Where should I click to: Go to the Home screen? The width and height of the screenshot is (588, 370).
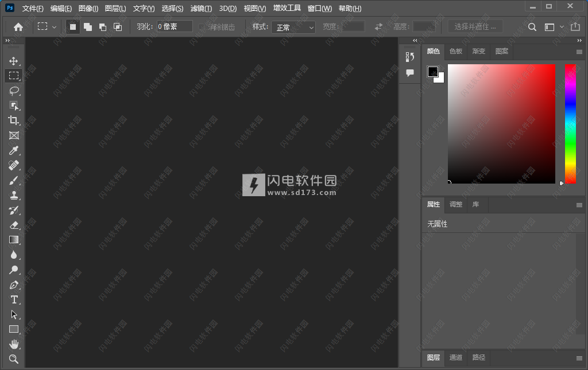pyautogui.click(x=18, y=27)
